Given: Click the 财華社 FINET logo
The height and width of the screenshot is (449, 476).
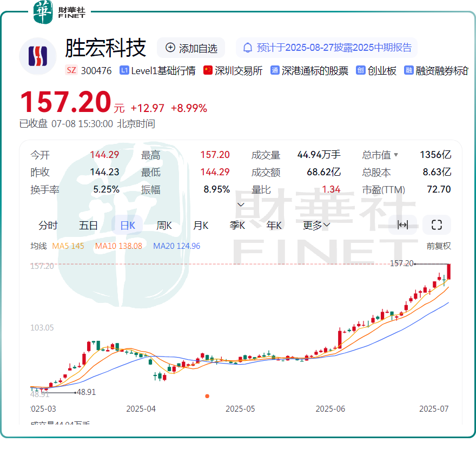Looking at the screenshot, I should (x=59, y=12).
